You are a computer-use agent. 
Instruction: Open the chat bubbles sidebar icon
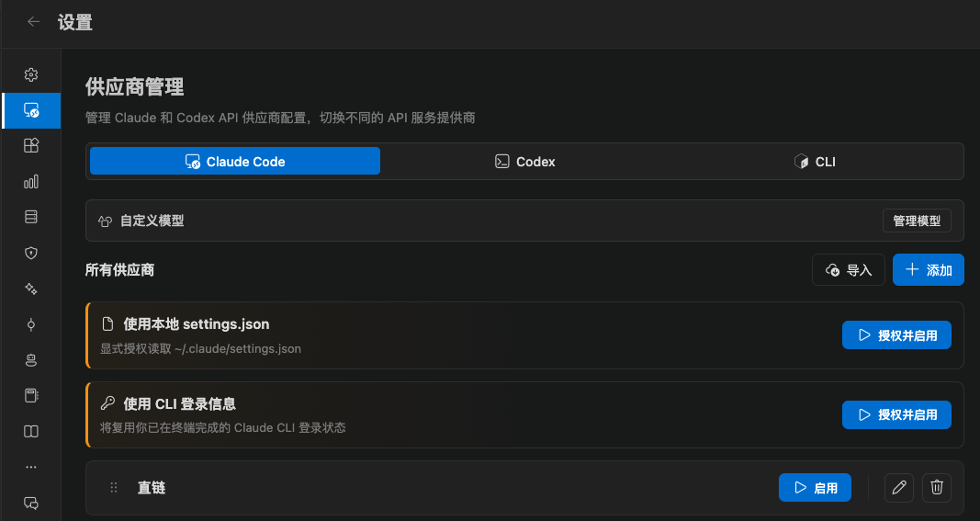(31, 503)
